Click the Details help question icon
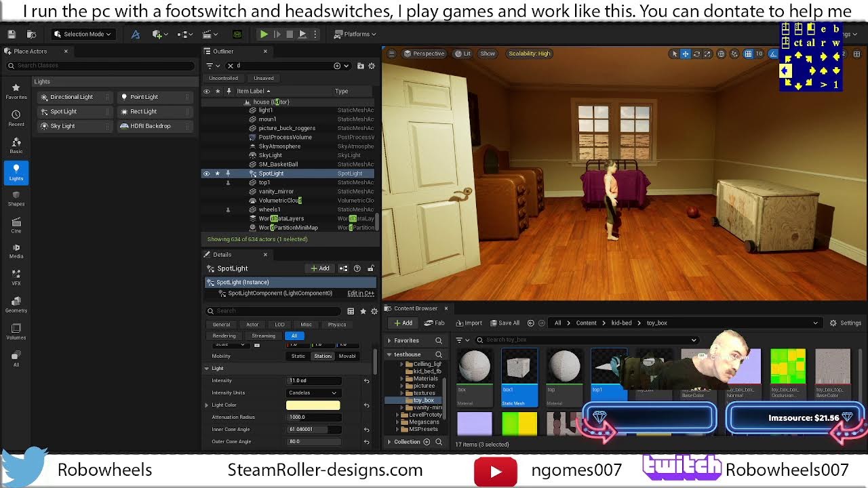The image size is (868, 488). (357, 268)
